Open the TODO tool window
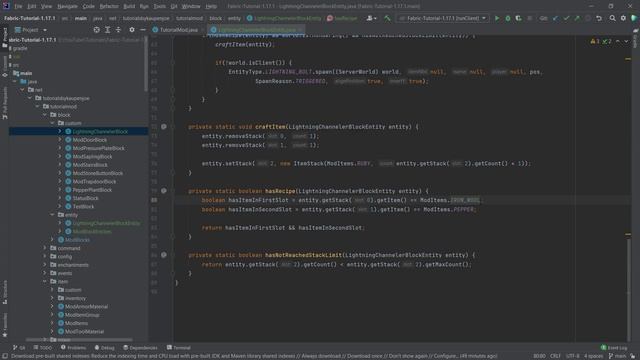640x360 pixels. 43,348
